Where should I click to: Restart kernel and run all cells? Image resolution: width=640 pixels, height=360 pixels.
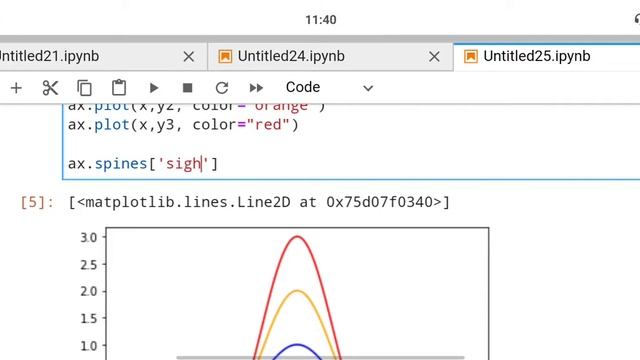[x=256, y=88]
